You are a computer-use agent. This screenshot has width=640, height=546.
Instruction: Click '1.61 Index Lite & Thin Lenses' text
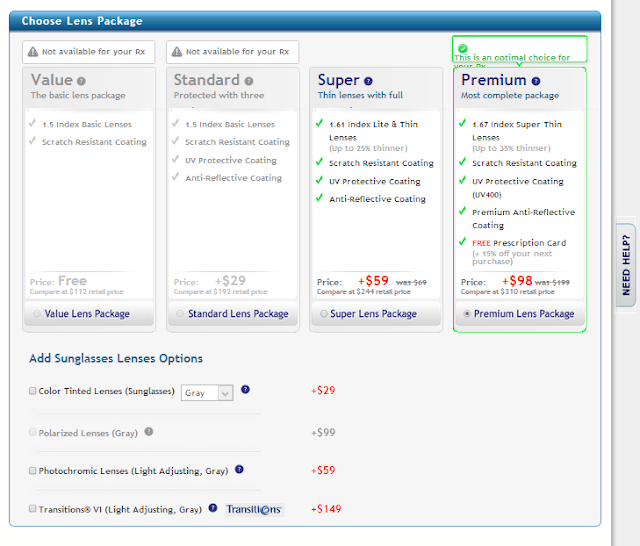(373, 131)
